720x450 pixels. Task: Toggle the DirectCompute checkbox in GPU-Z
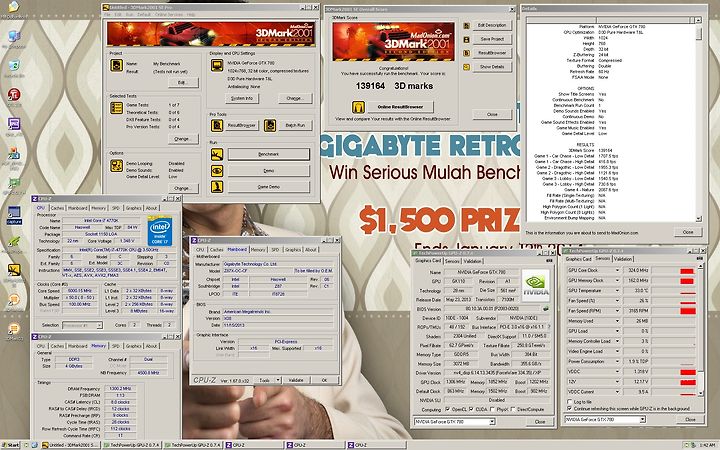514,409
